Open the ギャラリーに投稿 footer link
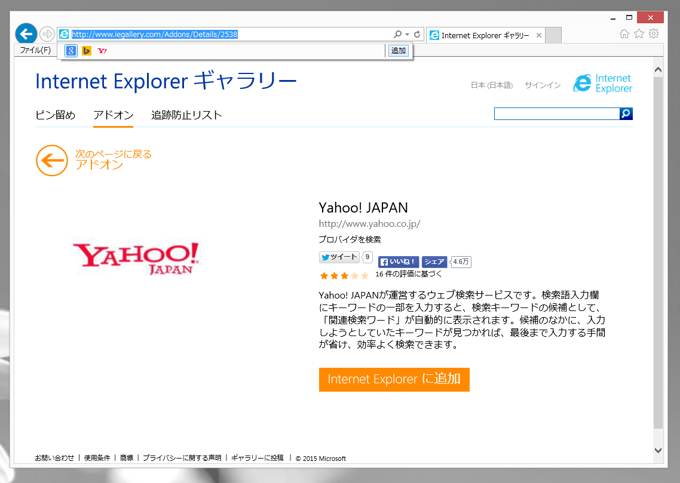Viewport: 680px width, 483px height. tap(257, 458)
